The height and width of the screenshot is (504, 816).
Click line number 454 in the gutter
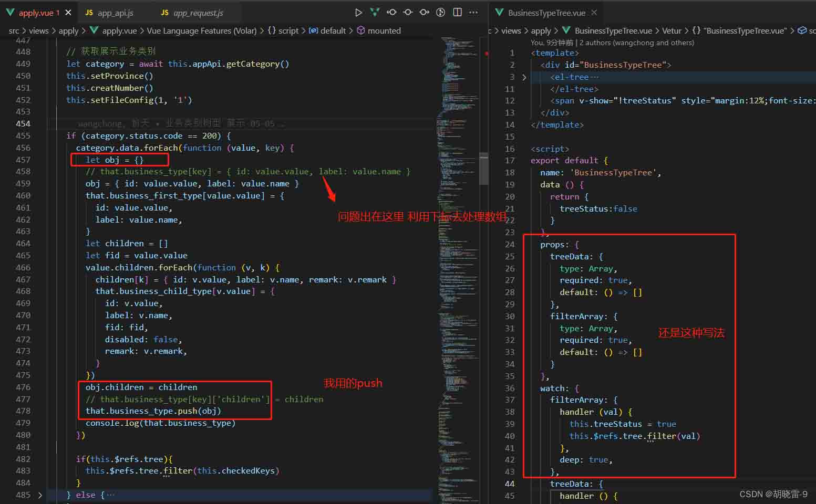(23, 124)
